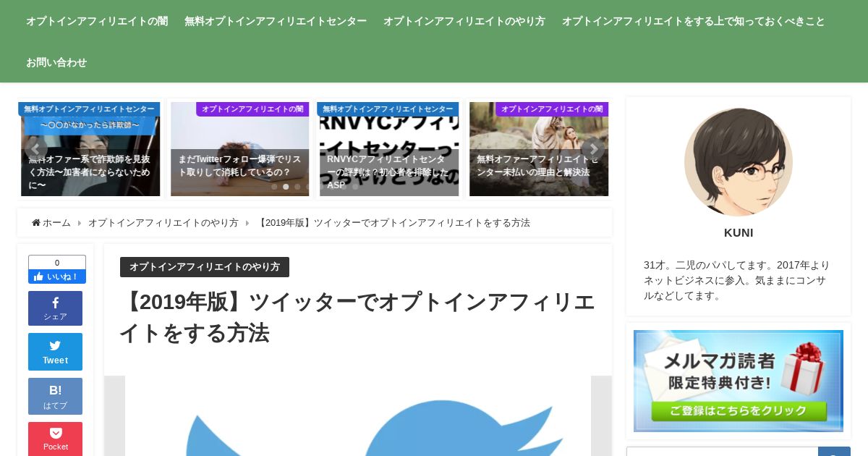Open オプトインアフィリエイトのやり方 menu item
This screenshot has height=456, width=868.
tap(464, 21)
